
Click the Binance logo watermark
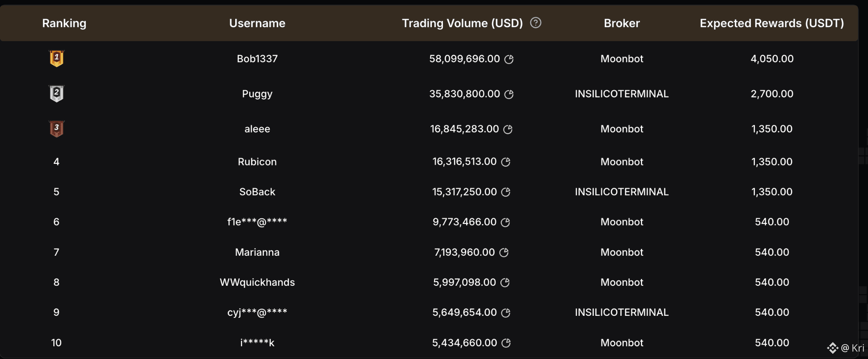(832, 348)
